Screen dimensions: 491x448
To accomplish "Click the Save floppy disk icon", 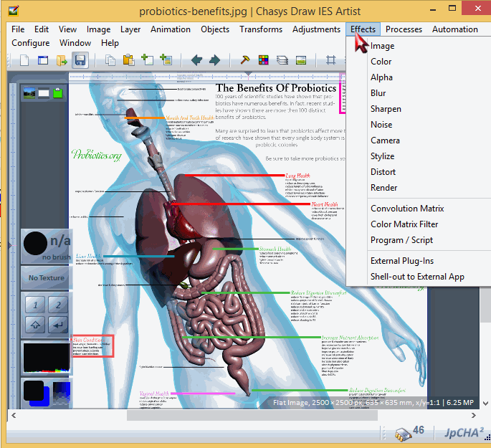I will (x=80, y=60).
